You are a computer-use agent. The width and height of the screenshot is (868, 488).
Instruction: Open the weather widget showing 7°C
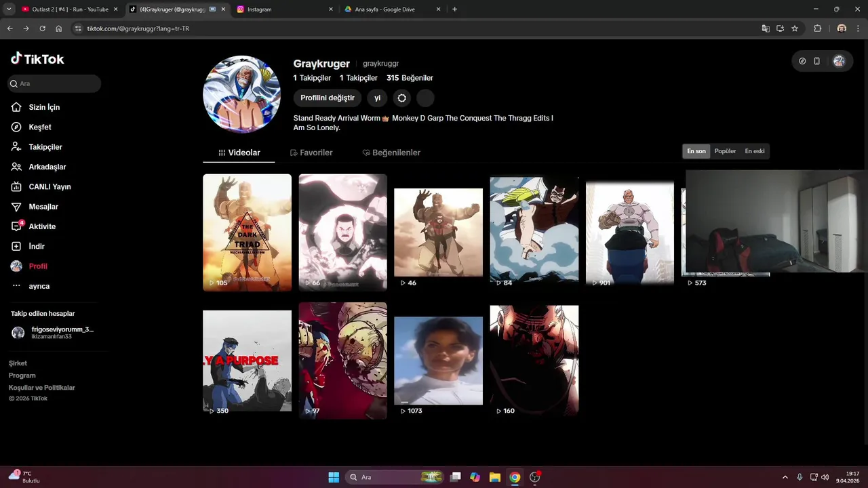(24, 477)
